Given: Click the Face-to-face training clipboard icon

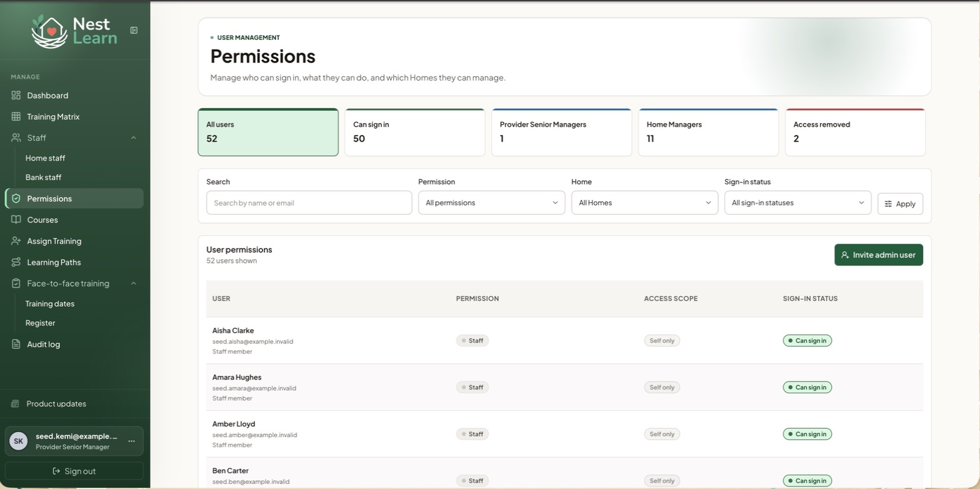Looking at the screenshot, I should click(x=16, y=284).
